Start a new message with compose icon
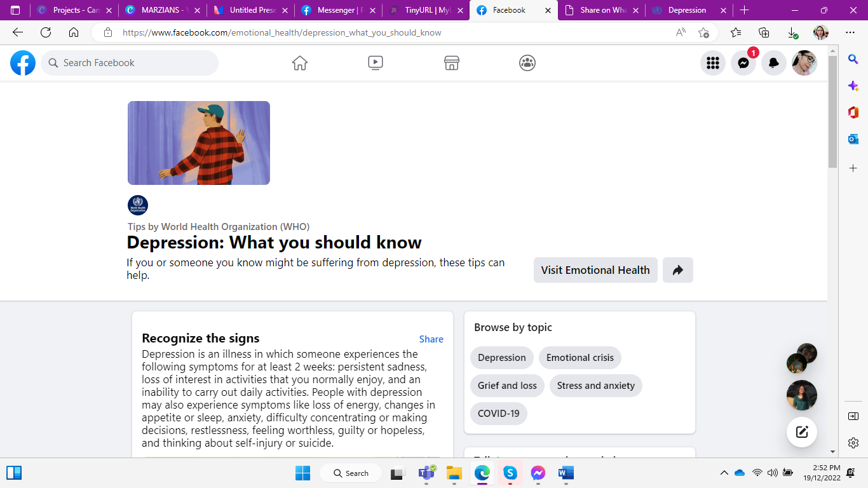 point(802,432)
